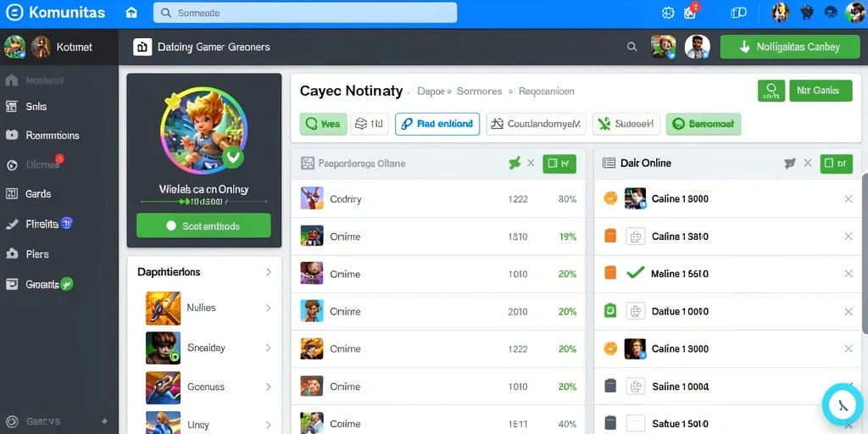Click the pin icon in Dair Online header

tap(790, 163)
